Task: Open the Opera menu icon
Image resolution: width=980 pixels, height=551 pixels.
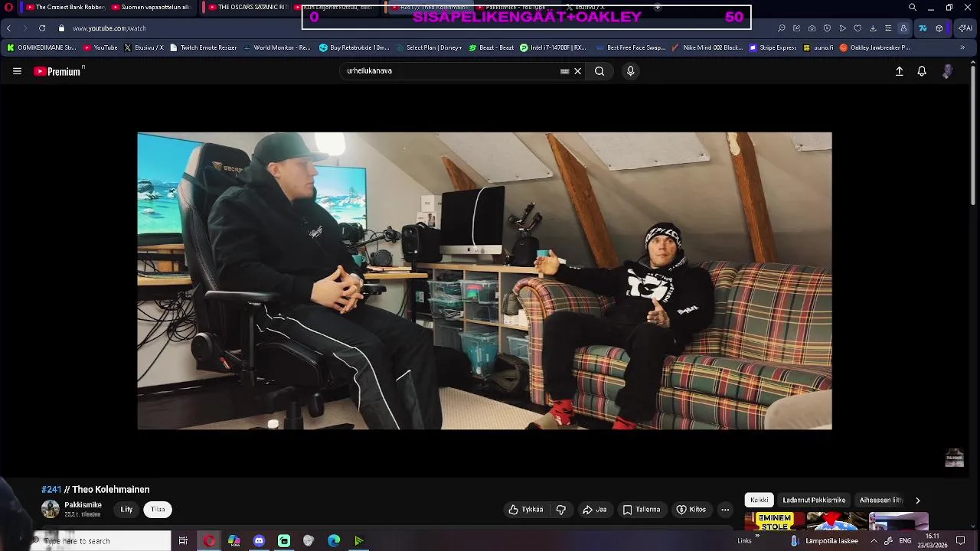Action: 8,8
